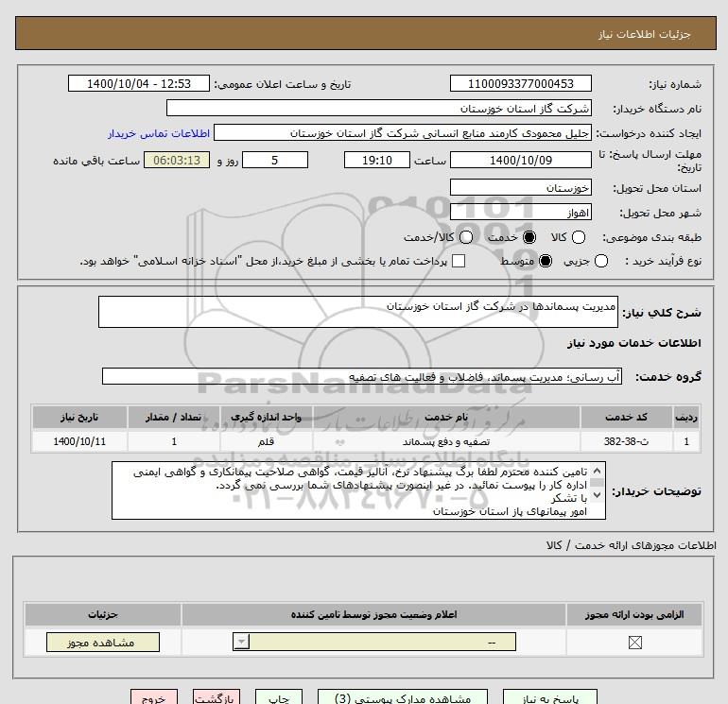Image resolution: width=728 pixels, height=704 pixels.
Task: Click the remaining days field showing 5
Action: (x=275, y=160)
